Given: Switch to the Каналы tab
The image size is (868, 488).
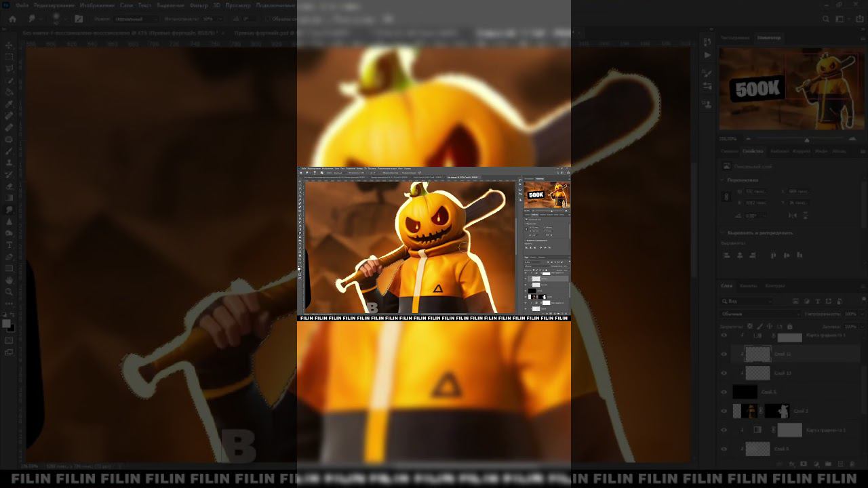Looking at the screenshot, I should tap(749, 285).
